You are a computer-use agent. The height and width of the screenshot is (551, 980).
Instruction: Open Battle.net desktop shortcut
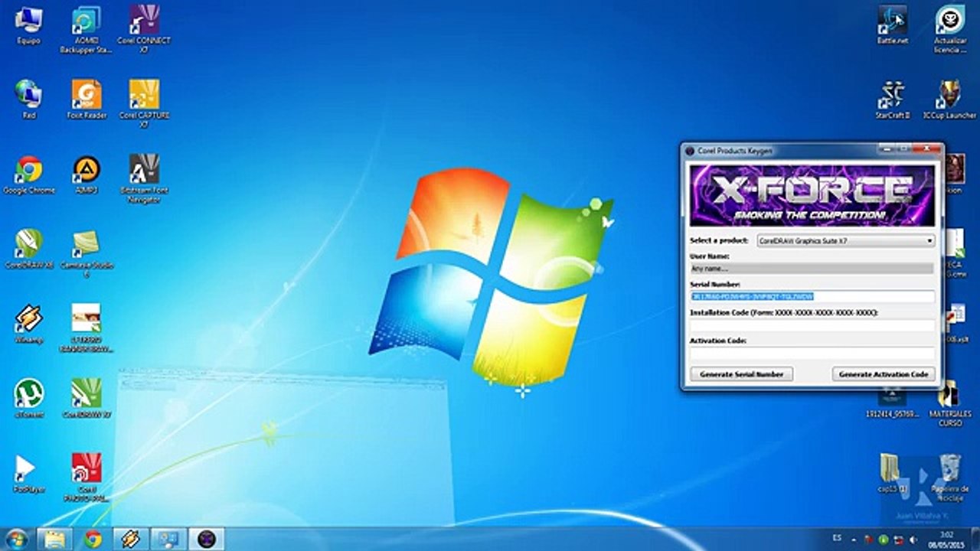pyautogui.click(x=892, y=25)
